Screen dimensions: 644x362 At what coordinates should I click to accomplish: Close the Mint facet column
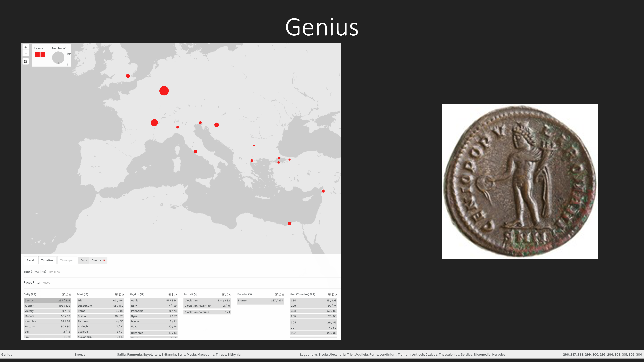123,294
